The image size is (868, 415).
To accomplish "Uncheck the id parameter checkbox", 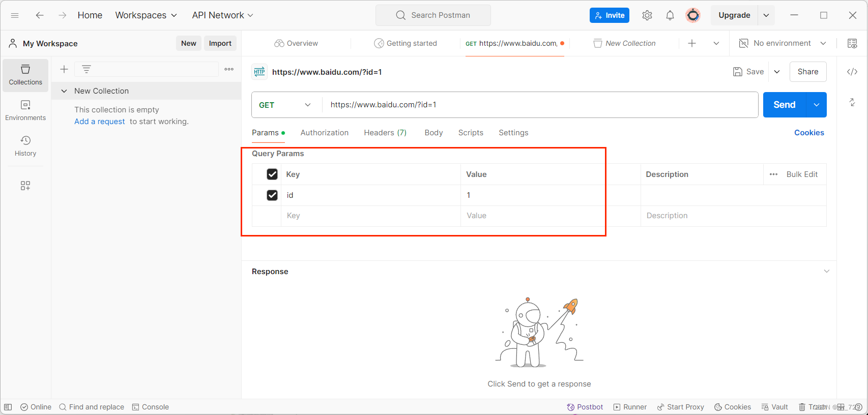I will 272,195.
